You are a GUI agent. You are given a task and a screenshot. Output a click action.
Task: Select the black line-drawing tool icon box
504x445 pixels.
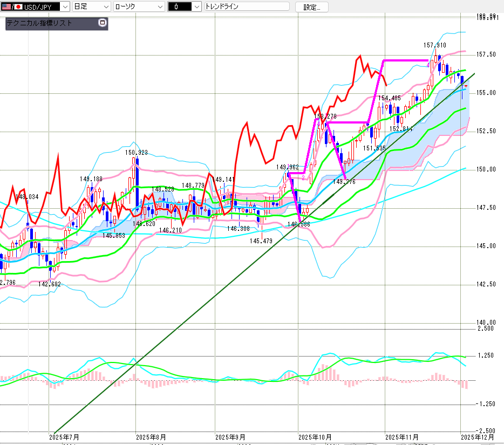179,6
